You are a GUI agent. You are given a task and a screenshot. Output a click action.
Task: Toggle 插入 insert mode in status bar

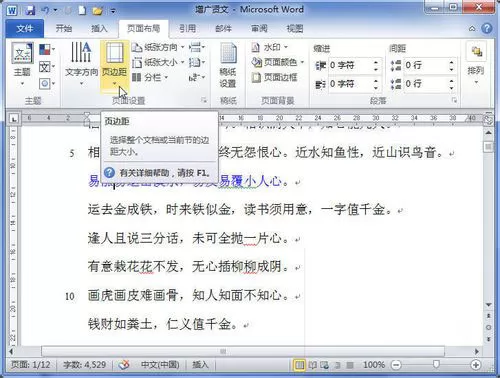(200, 365)
